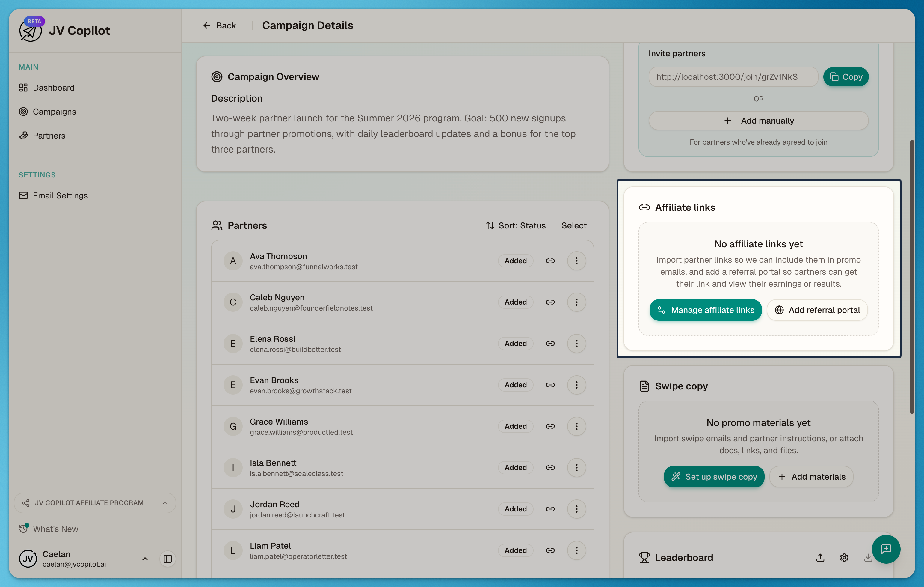This screenshot has height=587, width=924.
Task: Click Set up swipe copy
Action: click(x=714, y=476)
